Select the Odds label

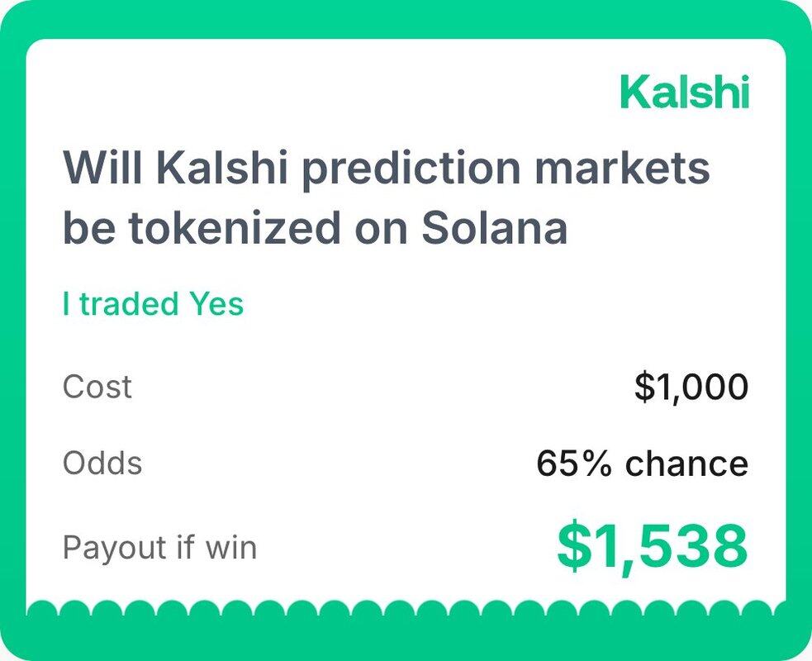click(x=102, y=463)
